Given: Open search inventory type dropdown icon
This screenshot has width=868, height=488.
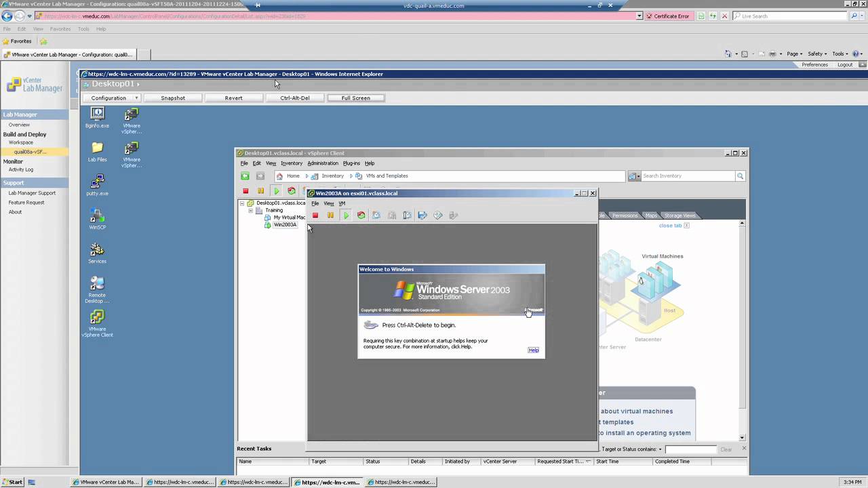Looking at the screenshot, I should [x=634, y=176].
